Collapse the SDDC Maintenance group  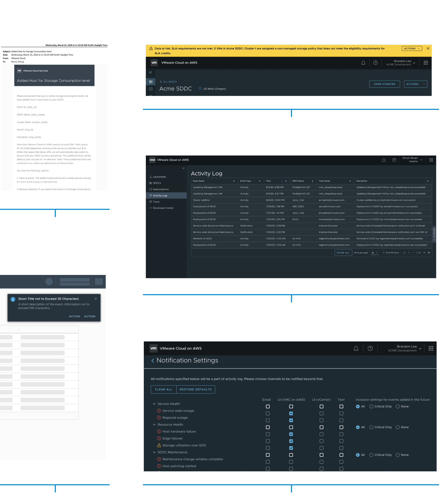coord(154,453)
